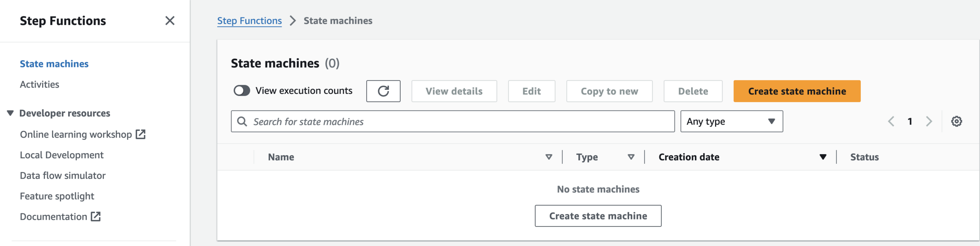This screenshot has width=980, height=246.
Task: Click the Creation date header text
Action: [x=689, y=157]
